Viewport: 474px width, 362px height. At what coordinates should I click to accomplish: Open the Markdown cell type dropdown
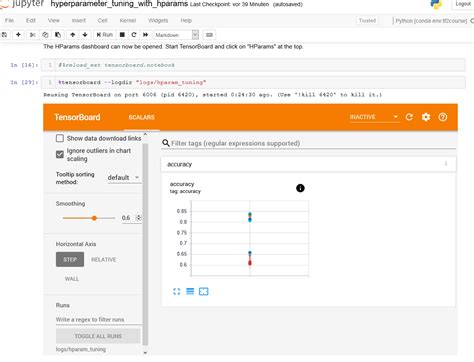tap(177, 35)
